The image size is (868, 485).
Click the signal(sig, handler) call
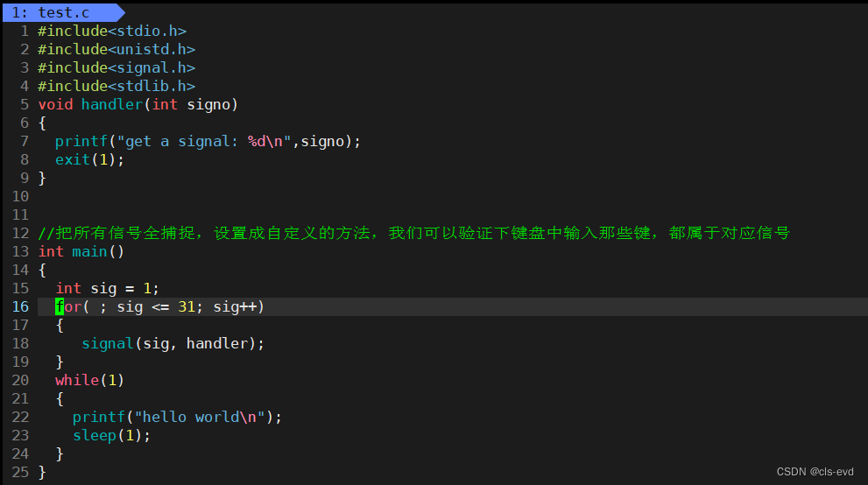(x=173, y=343)
